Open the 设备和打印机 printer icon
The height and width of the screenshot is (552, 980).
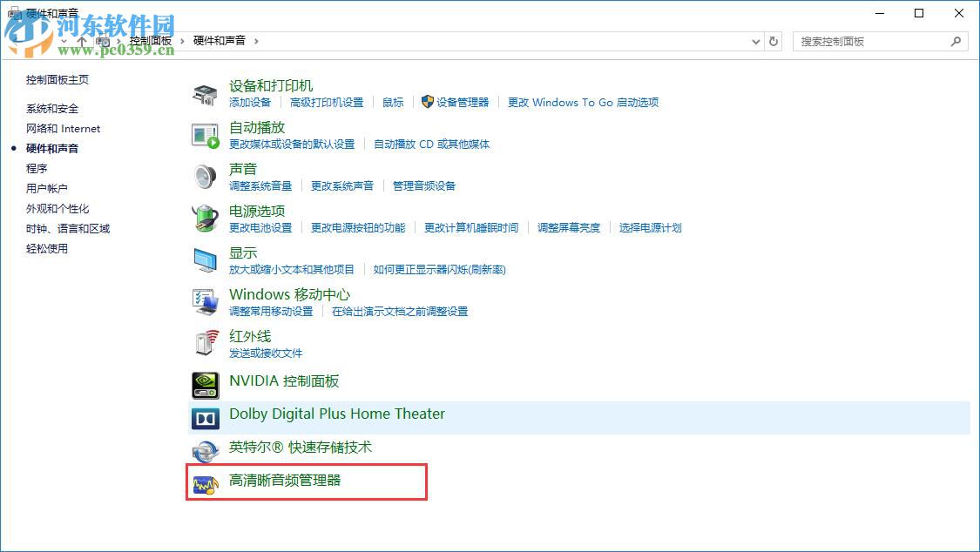(x=205, y=92)
